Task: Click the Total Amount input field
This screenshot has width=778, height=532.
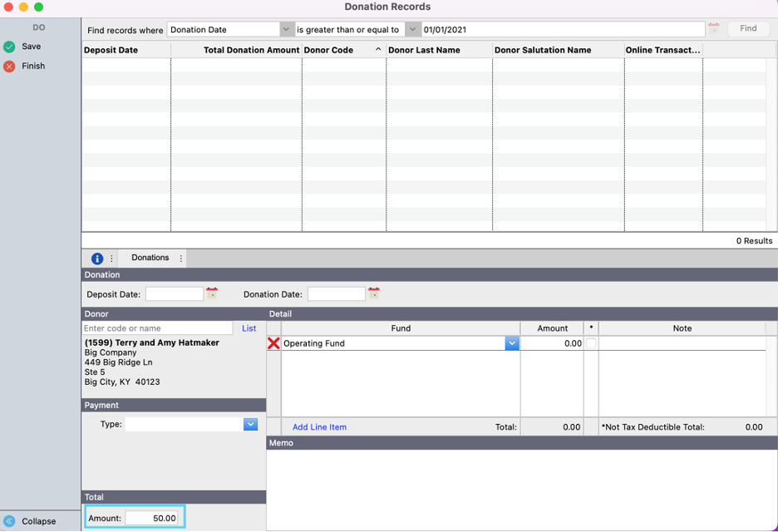Action: [152, 518]
